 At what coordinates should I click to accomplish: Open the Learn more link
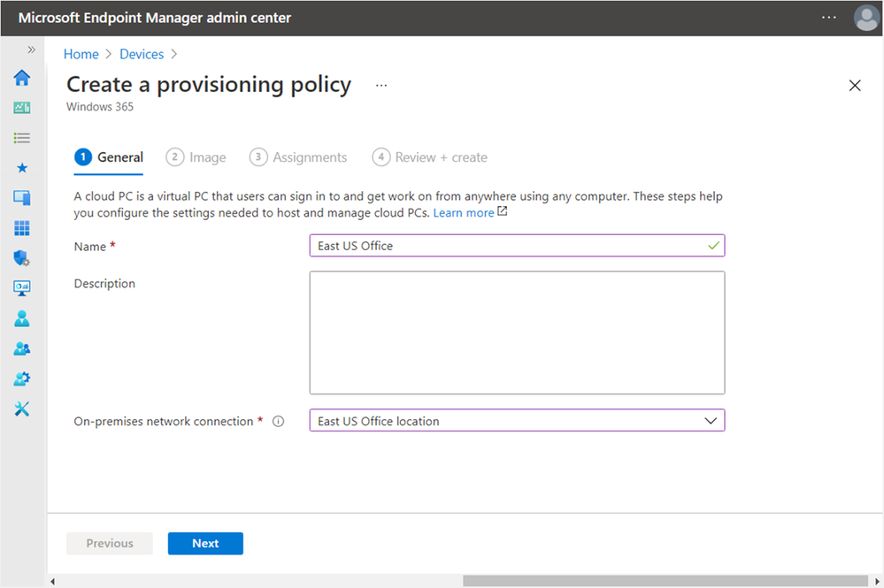[x=464, y=213]
